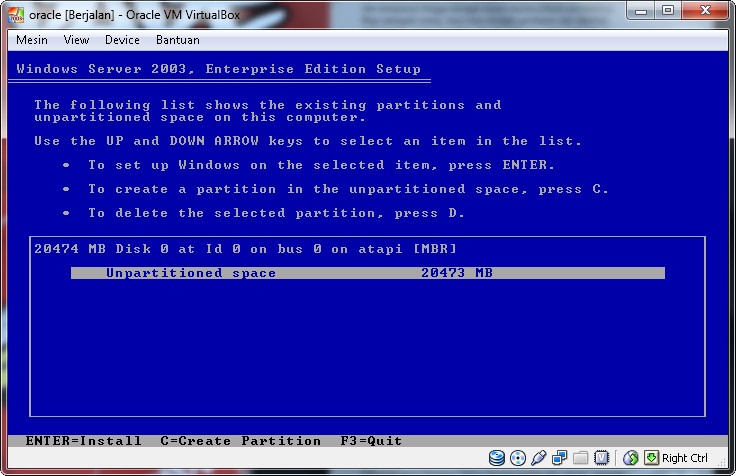This screenshot has width=736, height=476.
Task: Click the shared folders status icon
Action: coord(580,458)
